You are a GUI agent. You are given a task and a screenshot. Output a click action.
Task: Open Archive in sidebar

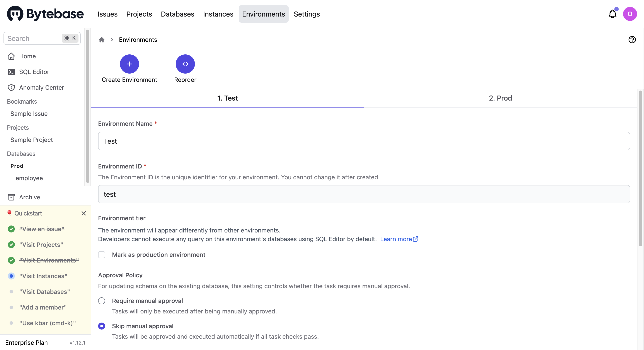29,197
